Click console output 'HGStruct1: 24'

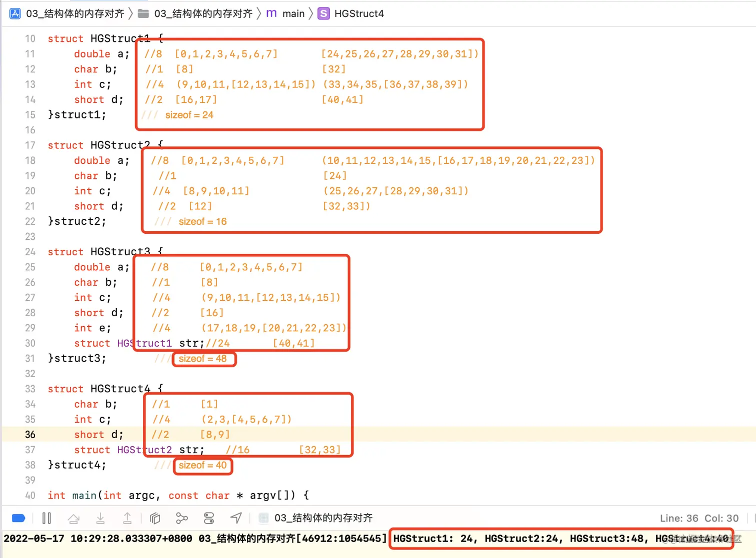433,539
